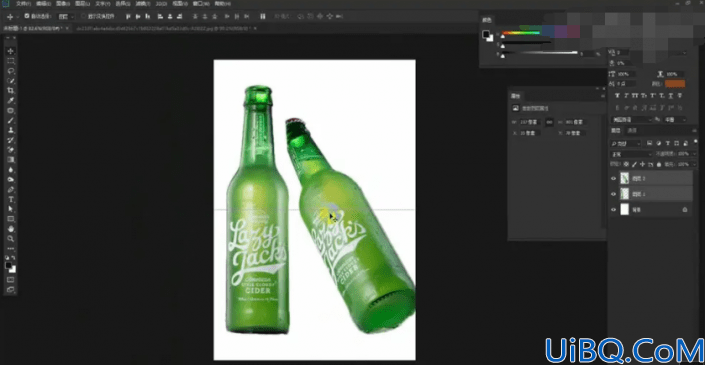Click Lock transparent pixels button
The width and height of the screenshot is (705, 365).
click(626, 165)
